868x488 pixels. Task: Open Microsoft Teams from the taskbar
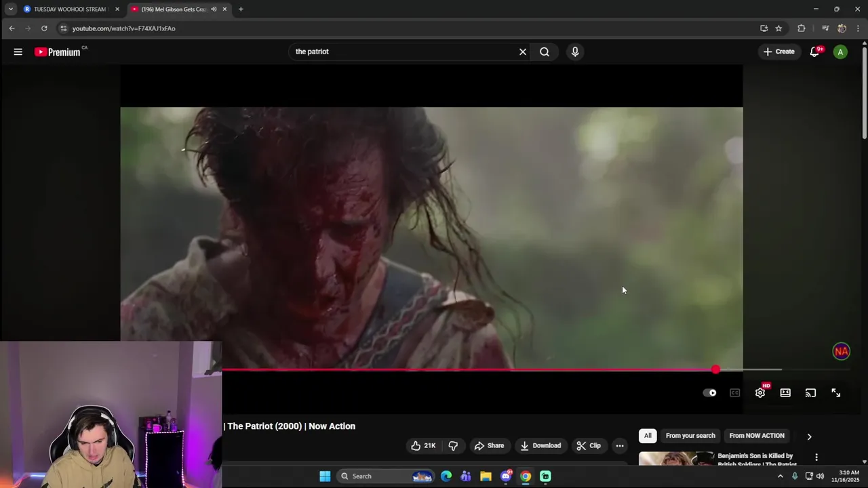click(466, 476)
